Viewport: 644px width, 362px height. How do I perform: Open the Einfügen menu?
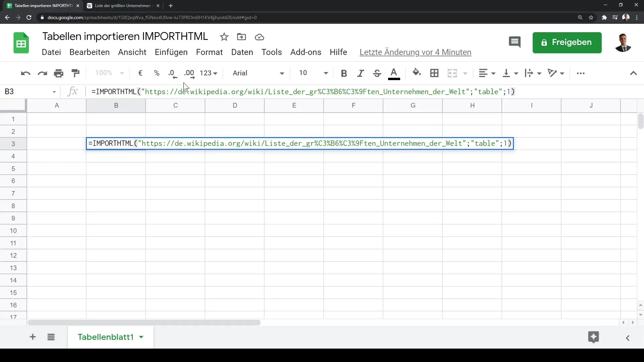[x=171, y=52]
